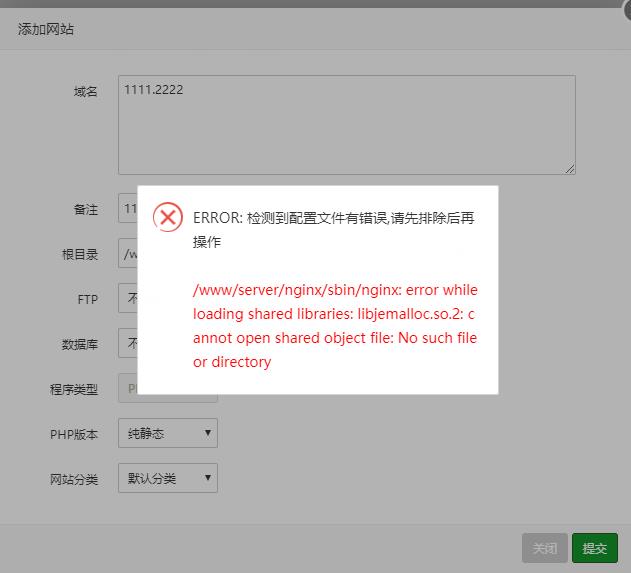Click the red nginx error detail text

[x=335, y=326]
